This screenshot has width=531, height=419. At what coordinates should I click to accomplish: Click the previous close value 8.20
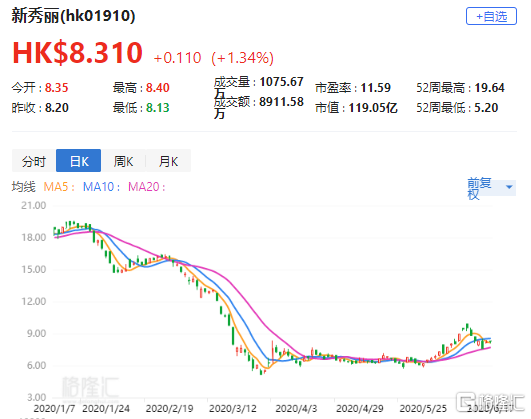[57, 108]
